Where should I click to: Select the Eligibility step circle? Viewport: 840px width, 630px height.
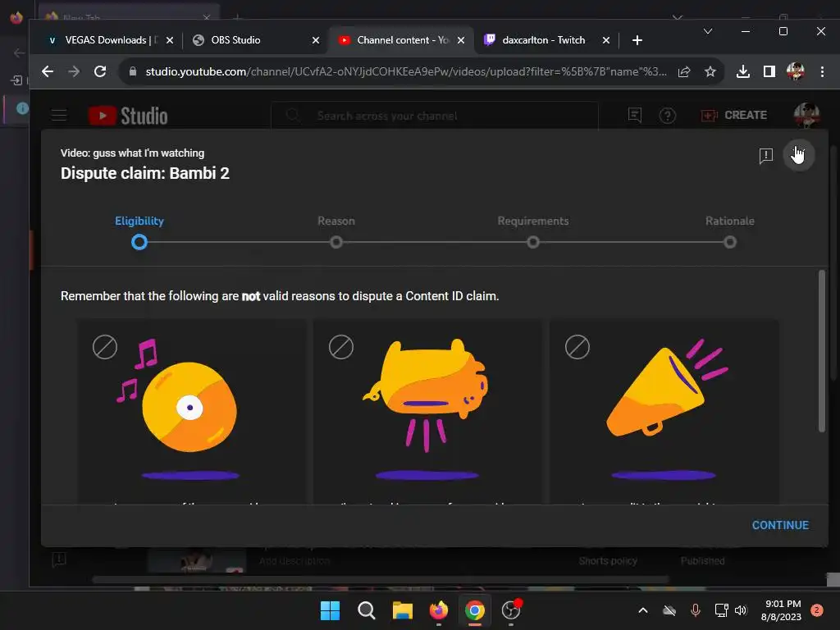point(139,243)
